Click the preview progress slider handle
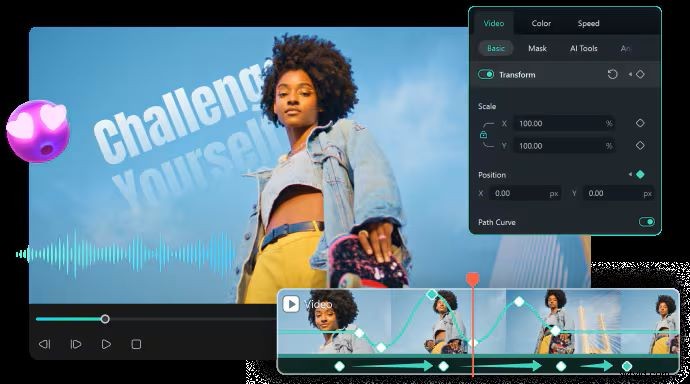Viewport: 690px width, 384px height. (x=105, y=319)
